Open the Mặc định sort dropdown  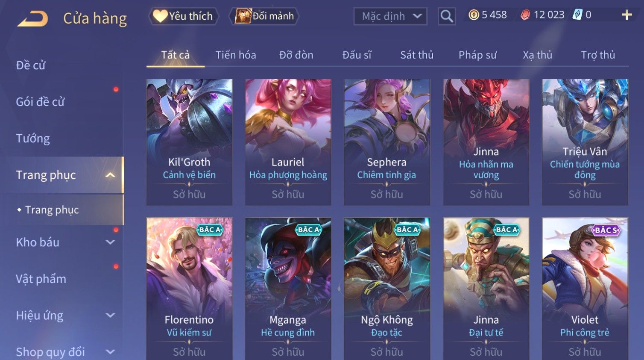tap(390, 16)
